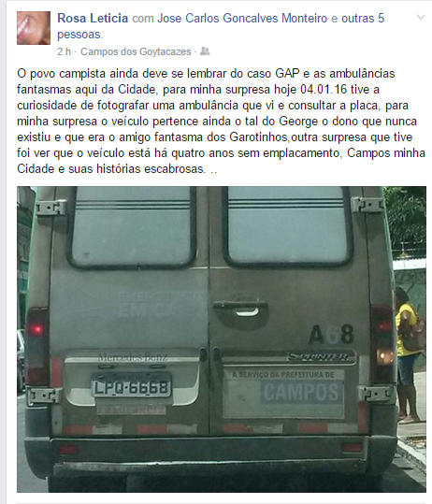This screenshot has height=504, width=432.
Task: Click the van's left rear window
Action: click(x=132, y=226)
